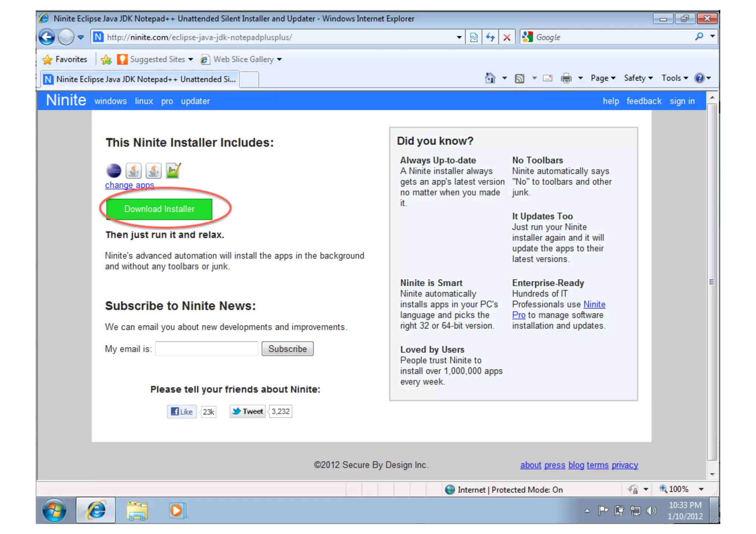Image resolution: width=756 pixels, height=534 pixels.
Task: Click the Ninite favicon in address bar
Action: click(98, 37)
